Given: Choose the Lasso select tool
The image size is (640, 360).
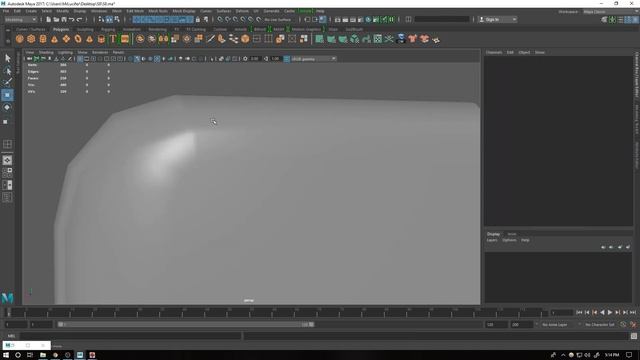Looking at the screenshot, I should click(x=7, y=71).
